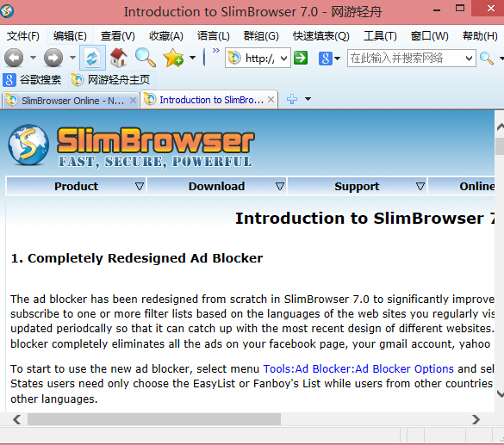
Task: Open the 窗口(W) menu
Action: pyautogui.click(x=429, y=36)
